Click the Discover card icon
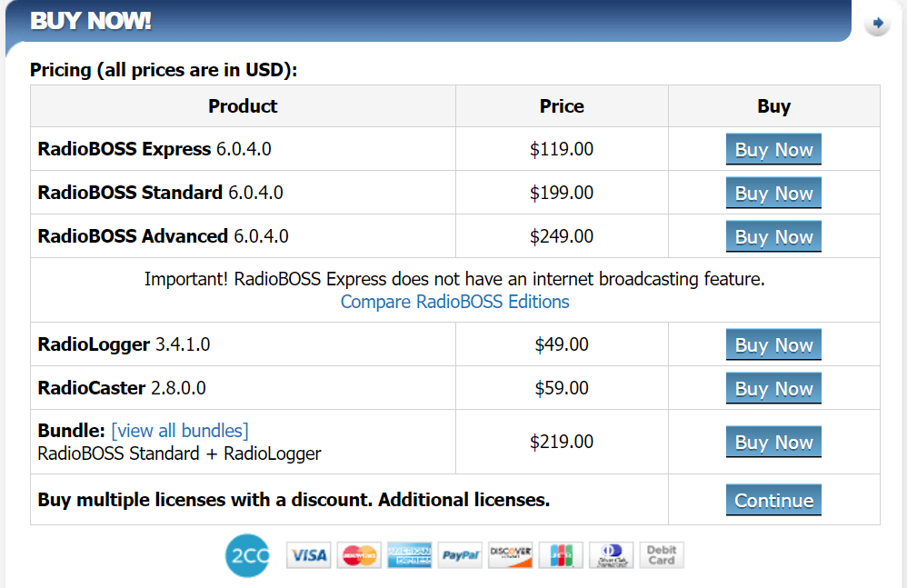Viewport: 907px width, 588px height. 510,555
